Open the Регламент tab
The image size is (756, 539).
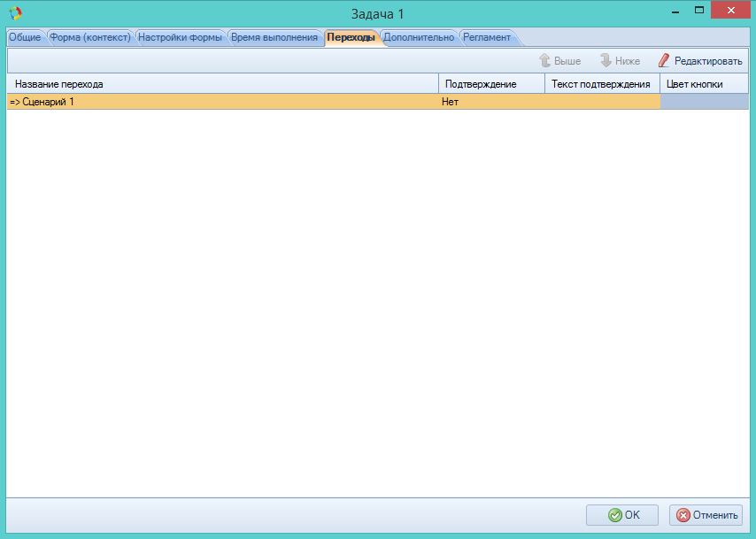tap(487, 37)
